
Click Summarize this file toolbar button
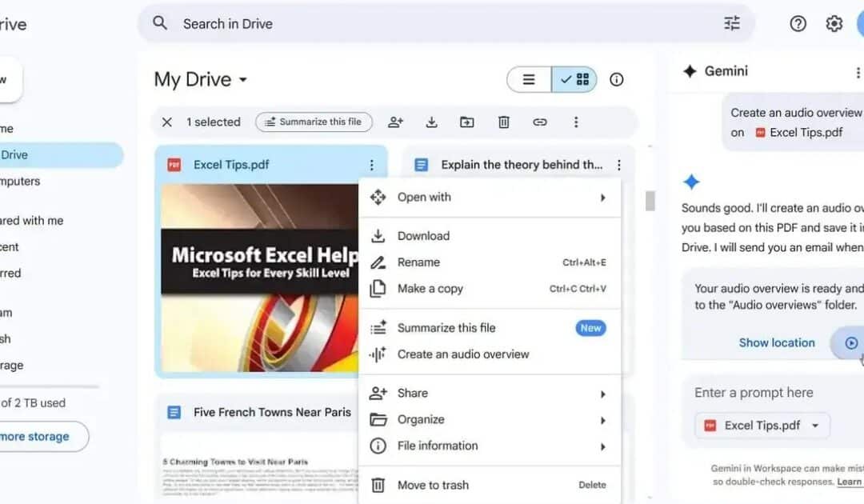[x=314, y=122]
